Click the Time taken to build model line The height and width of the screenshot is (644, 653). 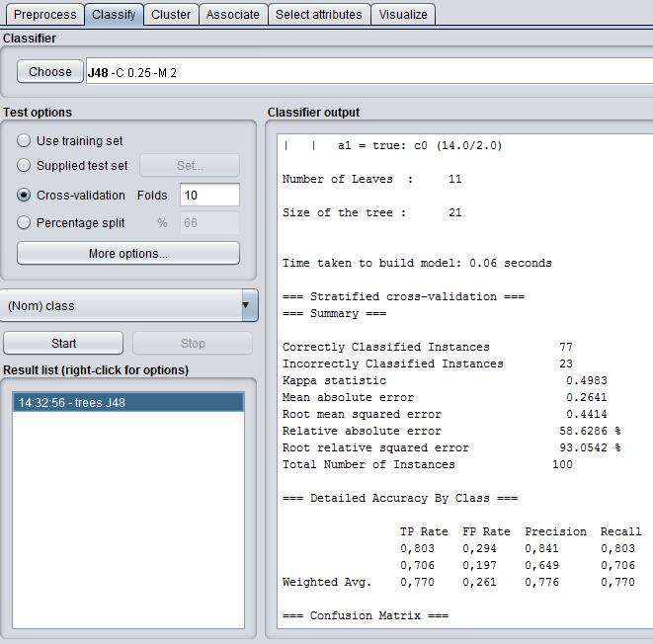[x=417, y=263]
